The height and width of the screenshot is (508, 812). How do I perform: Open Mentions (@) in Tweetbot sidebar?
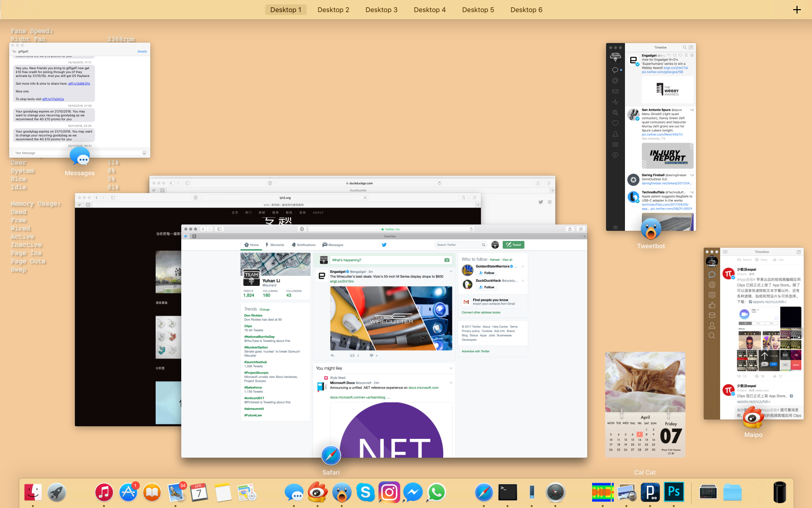coord(615,81)
